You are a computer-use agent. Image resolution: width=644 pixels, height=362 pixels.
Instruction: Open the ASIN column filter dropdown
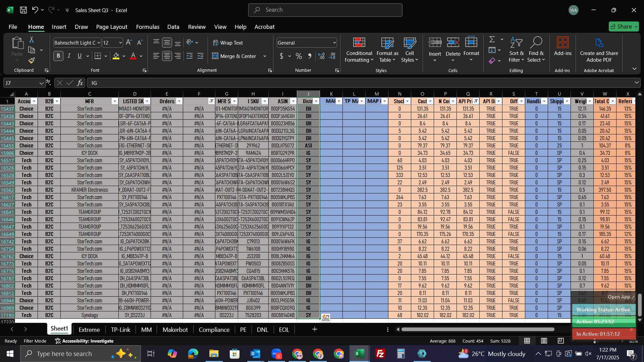point(293,101)
